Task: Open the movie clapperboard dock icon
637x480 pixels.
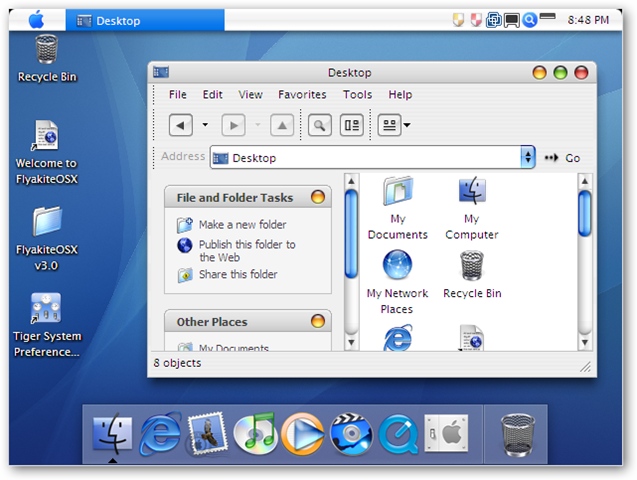Action: [x=351, y=433]
